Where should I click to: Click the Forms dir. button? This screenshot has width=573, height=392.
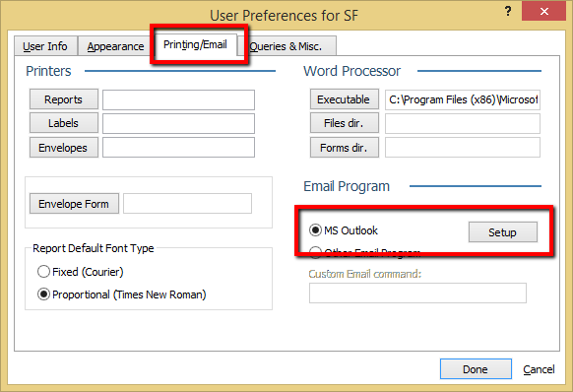click(345, 148)
